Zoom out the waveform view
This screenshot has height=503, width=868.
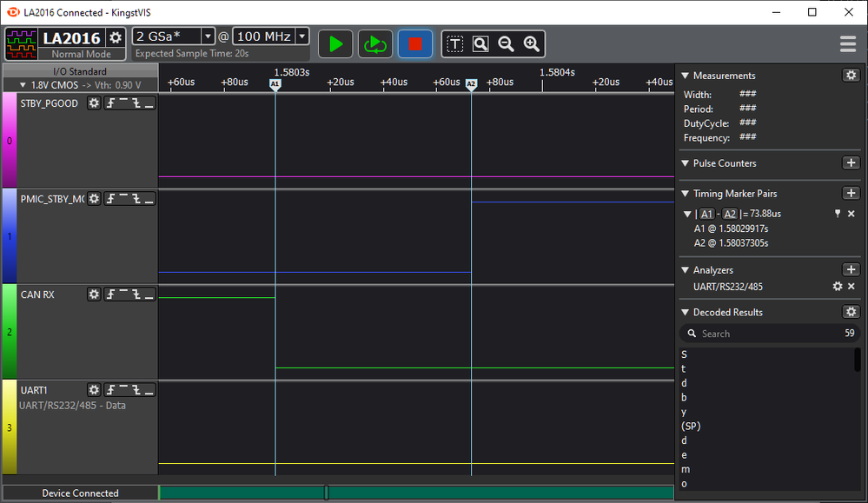pyautogui.click(x=506, y=43)
